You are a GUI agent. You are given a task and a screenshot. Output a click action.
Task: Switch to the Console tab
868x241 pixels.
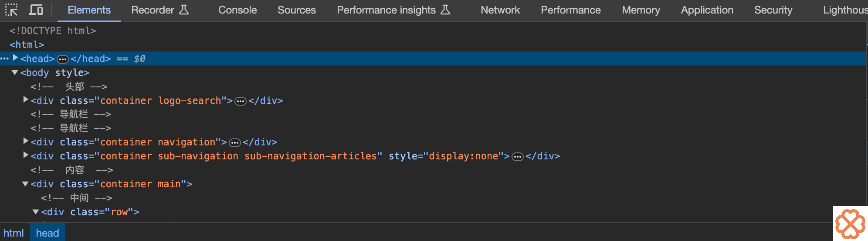(x=237, y=10)
